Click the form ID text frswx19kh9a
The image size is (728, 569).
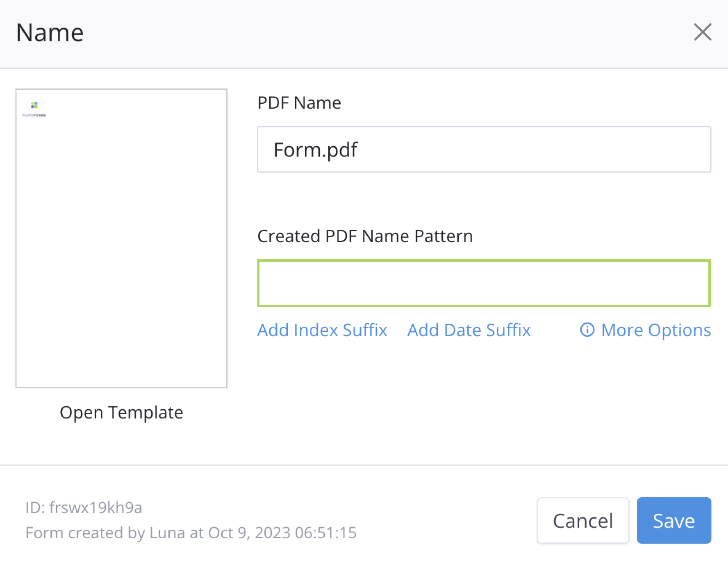96,508
